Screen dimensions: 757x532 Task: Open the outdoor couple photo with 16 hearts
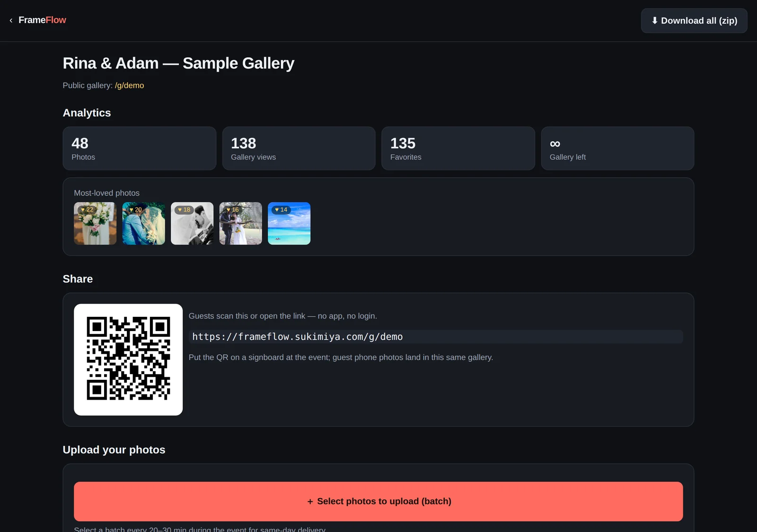click(240, 224)
